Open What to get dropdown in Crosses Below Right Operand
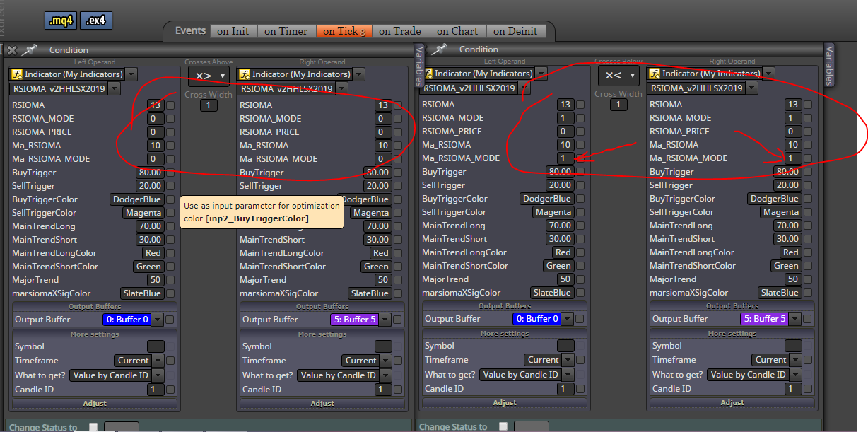Image resolution: width=868 pixels, height=432 pixels. pos(794,375)
